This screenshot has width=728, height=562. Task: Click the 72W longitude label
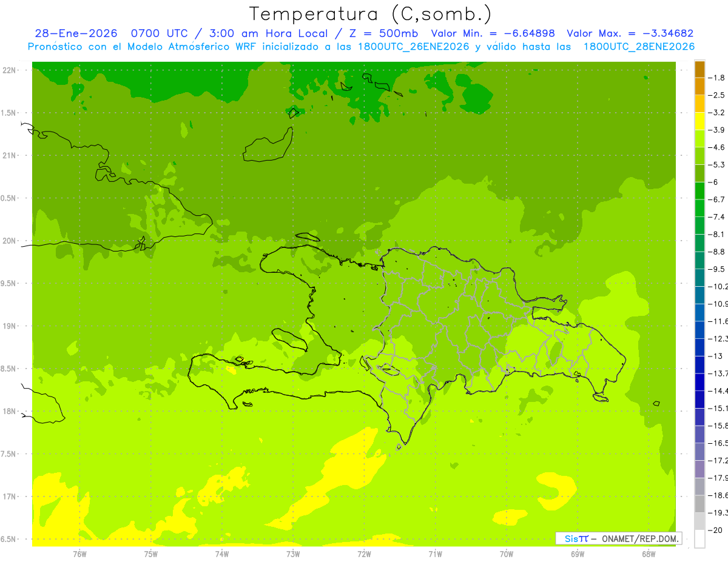pos(364,554)
